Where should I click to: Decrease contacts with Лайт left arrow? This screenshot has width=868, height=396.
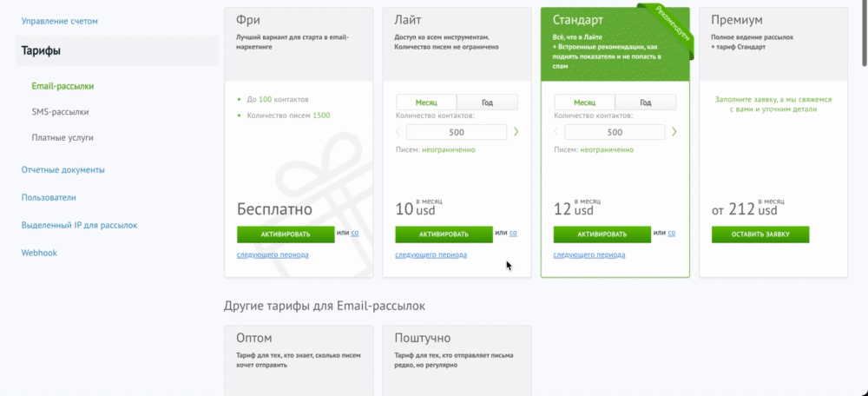pos(398,132)
